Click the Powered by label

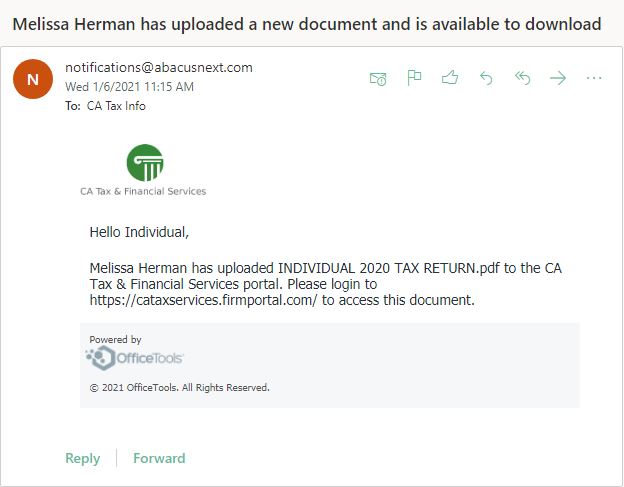click(x=115, y=339)
